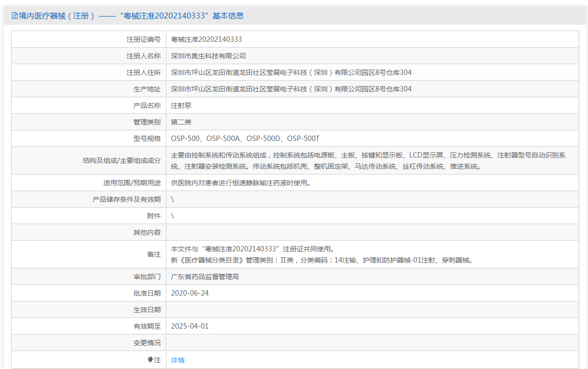The width and height of the screenshot is (588, 369).
Task: Open the 详情 link in the note row
Action: (x=178, y=360)
